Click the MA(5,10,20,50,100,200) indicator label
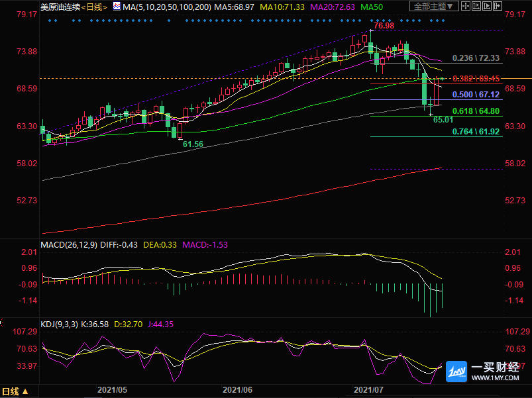This screenshot has width=532, height=398. [x=166, y=7]
